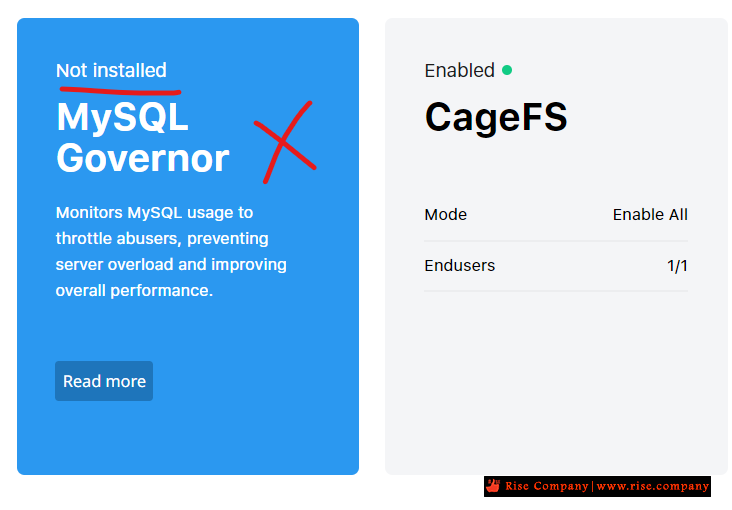
Task: Click the green Enabled status dot
Action: click(x=507, y=70)
